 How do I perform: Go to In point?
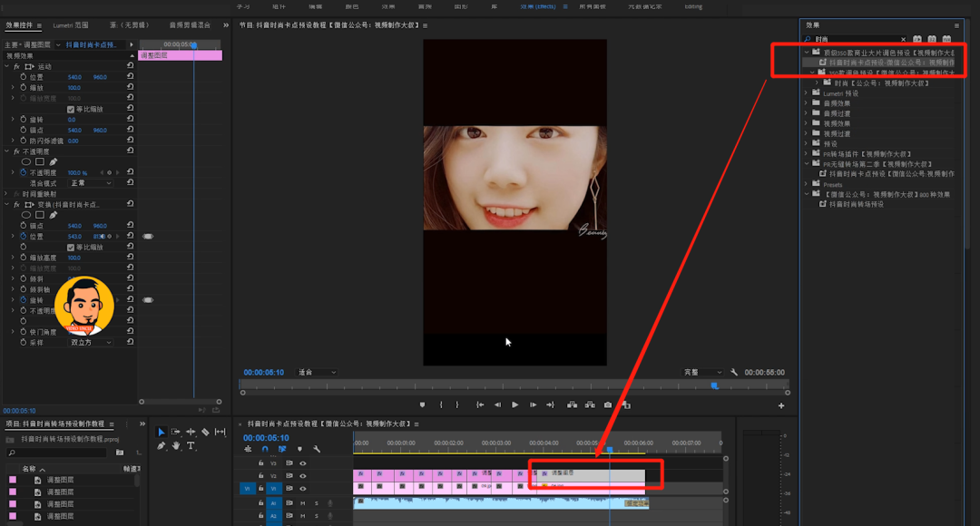[480, 404]
